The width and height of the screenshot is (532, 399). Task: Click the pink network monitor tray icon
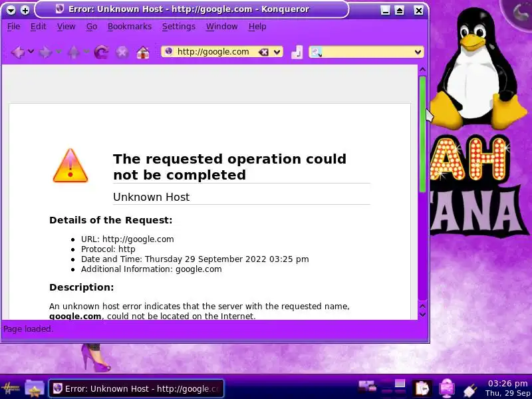[x=447, y=389]
